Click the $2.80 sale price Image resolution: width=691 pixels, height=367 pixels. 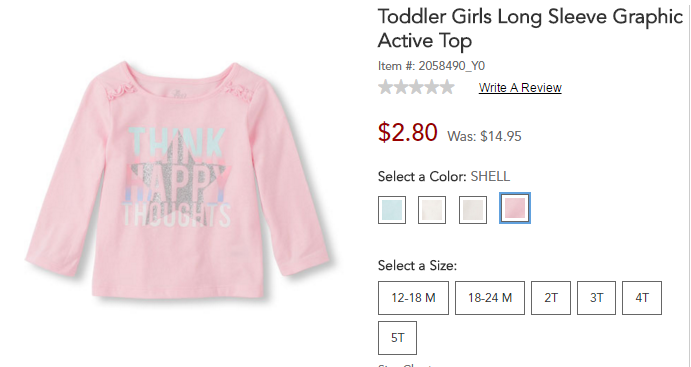pyautogui.click(x=408, y=132)
